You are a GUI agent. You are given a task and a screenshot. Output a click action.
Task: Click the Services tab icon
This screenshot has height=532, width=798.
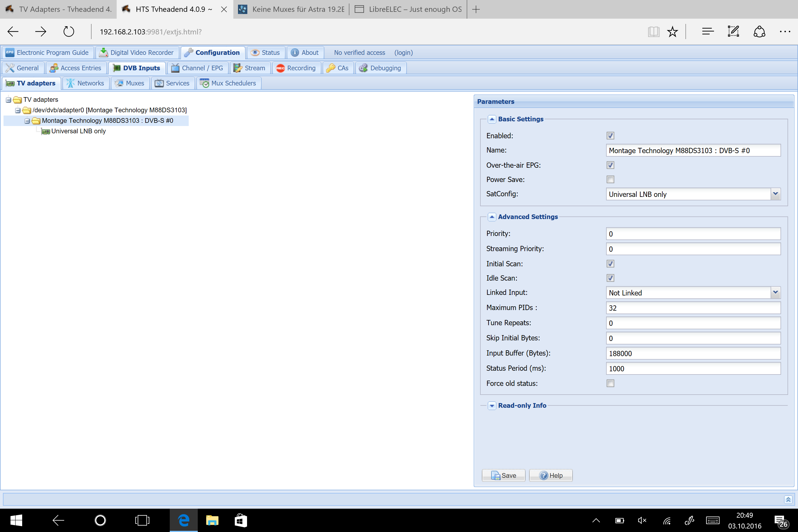coord(159,83)
